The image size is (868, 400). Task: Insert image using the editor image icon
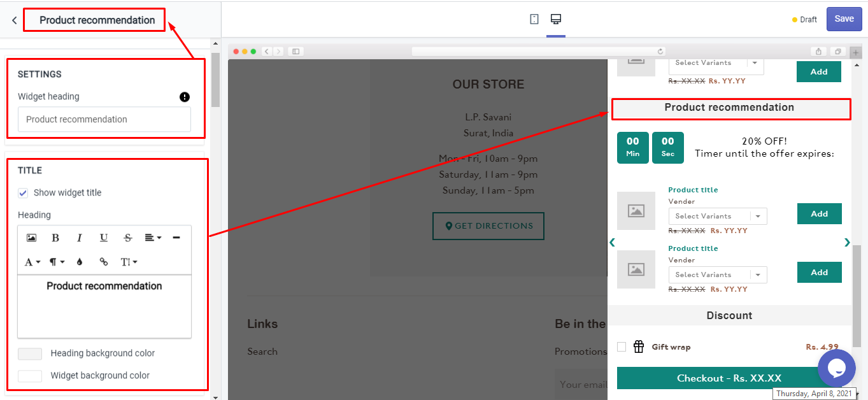(31, 238)
